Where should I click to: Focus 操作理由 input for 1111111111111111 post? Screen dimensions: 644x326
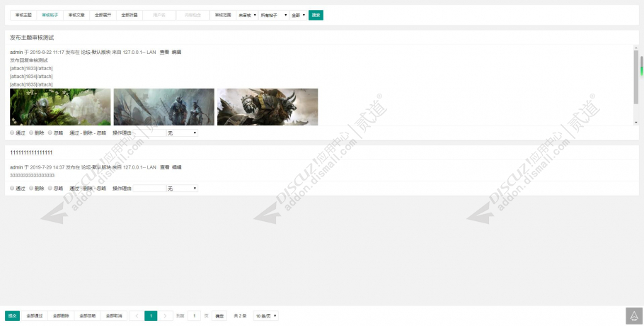coord(149,189)
